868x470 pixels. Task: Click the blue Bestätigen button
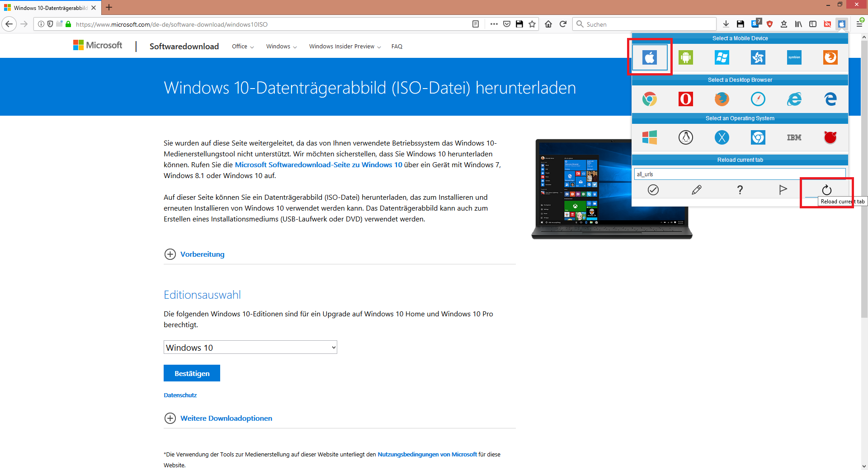click(x=192, y=373)
